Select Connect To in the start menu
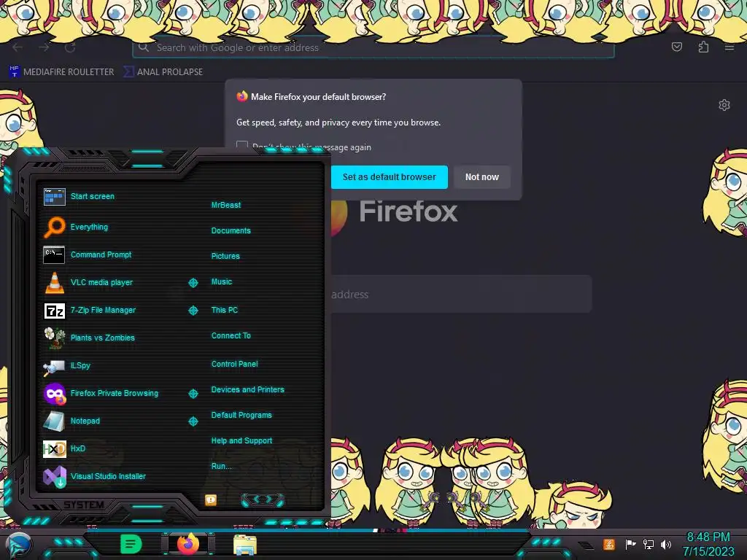 [231, 335]
